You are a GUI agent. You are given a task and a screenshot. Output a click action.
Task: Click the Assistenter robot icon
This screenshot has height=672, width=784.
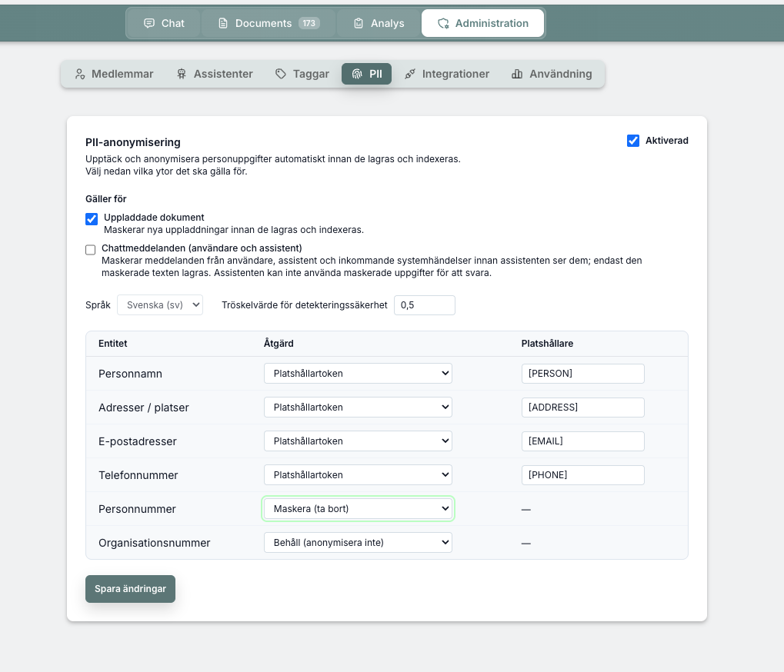[x=182, y=74]
